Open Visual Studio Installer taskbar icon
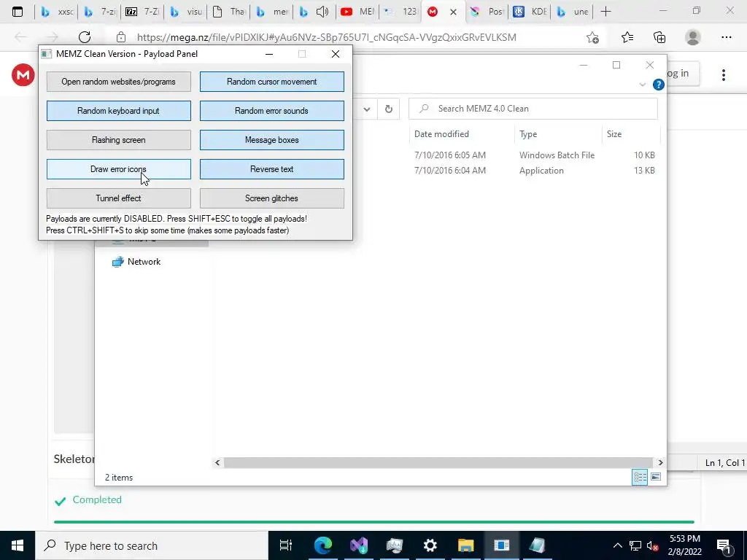The height and width of the screenshot is (560, 747). click(x=359, y=545)
